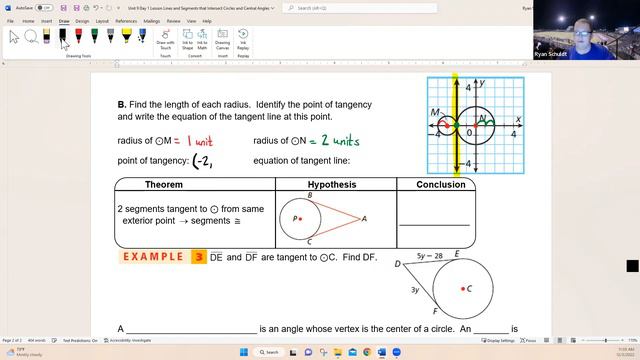Open the File menu
640x360 pixels.
10,21
